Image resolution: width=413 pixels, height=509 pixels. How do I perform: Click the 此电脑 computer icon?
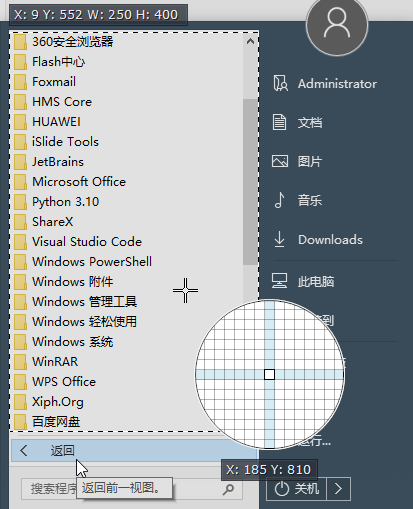coord(279,281)
